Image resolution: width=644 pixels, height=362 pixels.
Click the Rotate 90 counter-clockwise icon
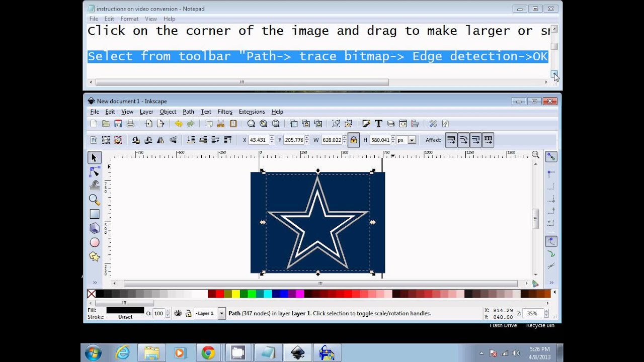point(136,140)
